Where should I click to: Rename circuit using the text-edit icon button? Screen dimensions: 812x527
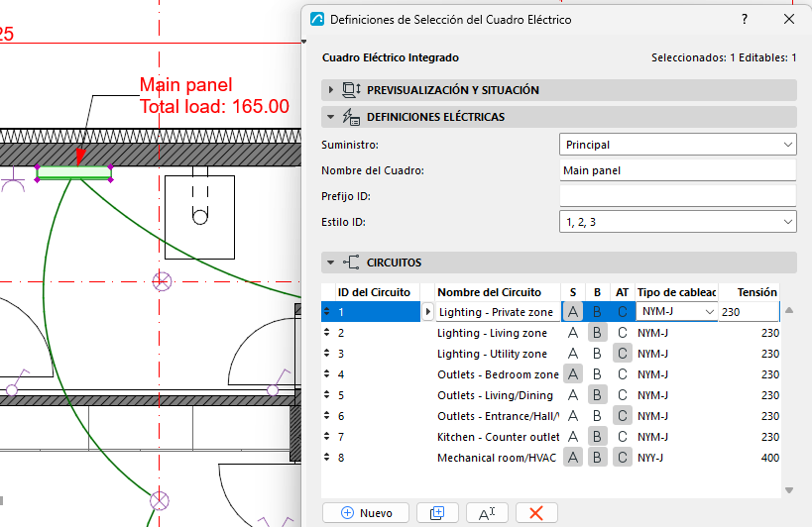487,512
